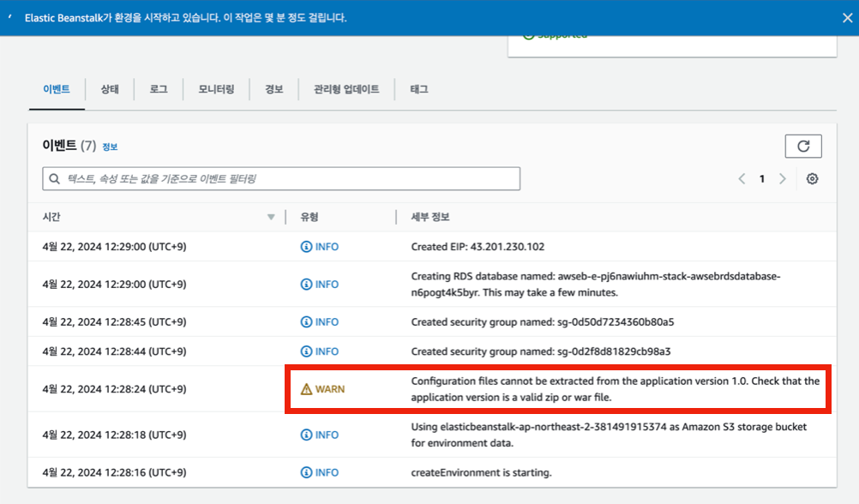Click the Creating RDS database message
This screenshot has width=859, height=504.
[596, 285]
